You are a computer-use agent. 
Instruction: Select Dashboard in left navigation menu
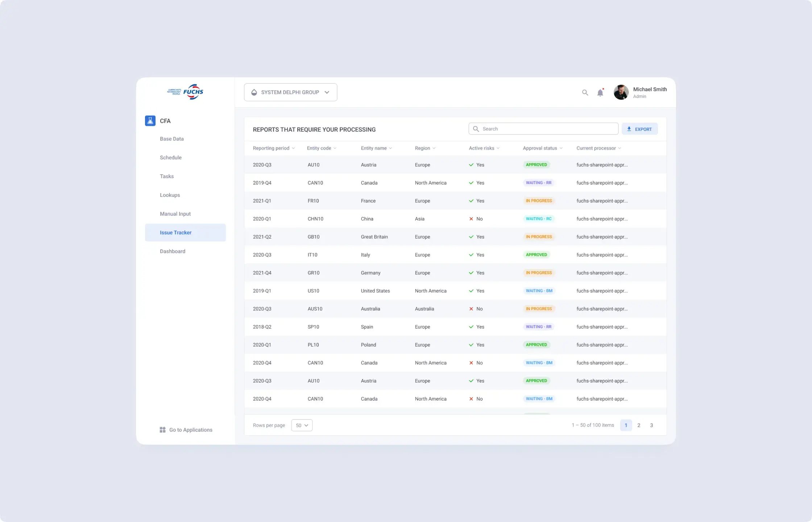pyautogui.click(x=172, y=251)
